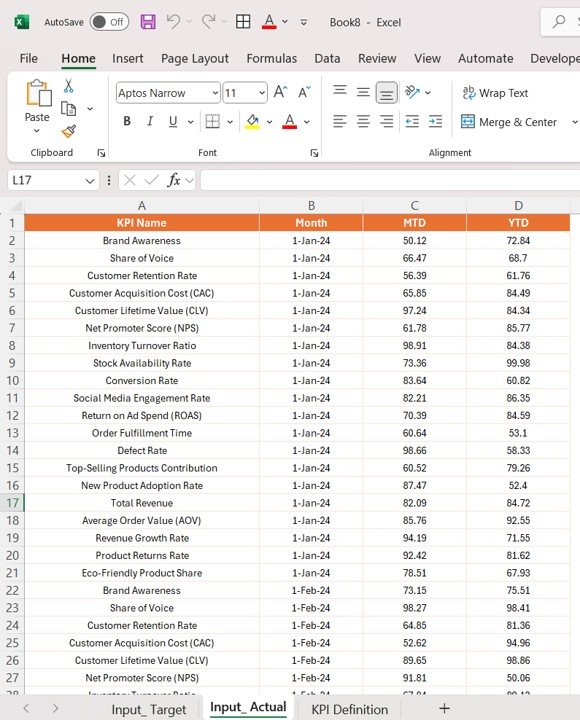Click the Merge & Center button
The image size is (580, 720).
pos(509,122)
